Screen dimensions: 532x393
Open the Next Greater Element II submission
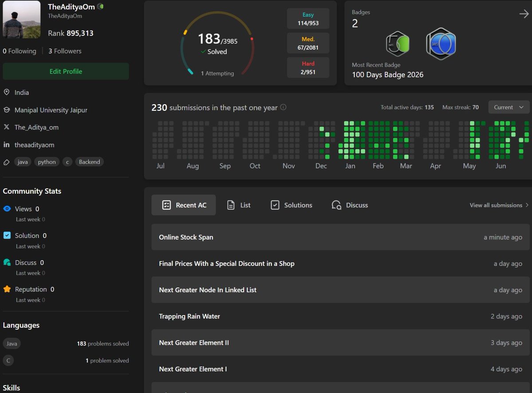[x=340, y=342]
